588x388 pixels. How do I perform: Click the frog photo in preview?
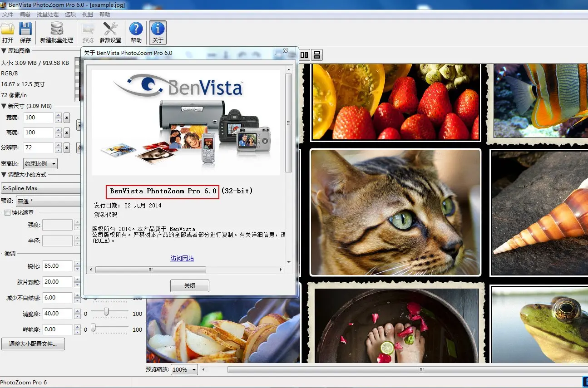point(540,325)
